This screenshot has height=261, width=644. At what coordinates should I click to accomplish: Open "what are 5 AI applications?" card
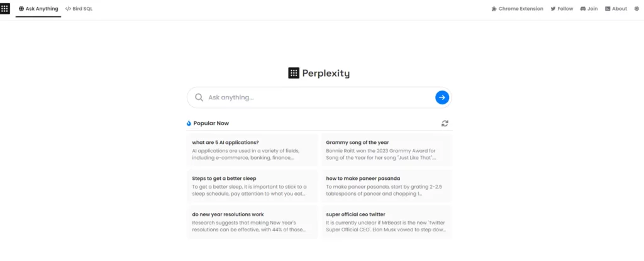pyautogui.click(x=252, y=150)
